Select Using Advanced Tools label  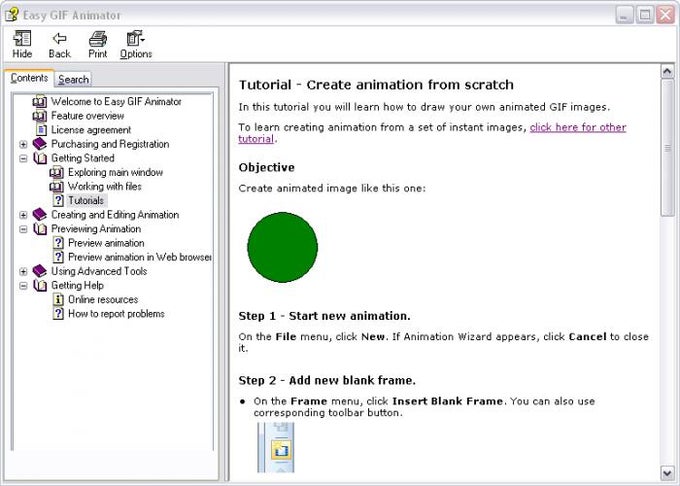coord(99,271)
